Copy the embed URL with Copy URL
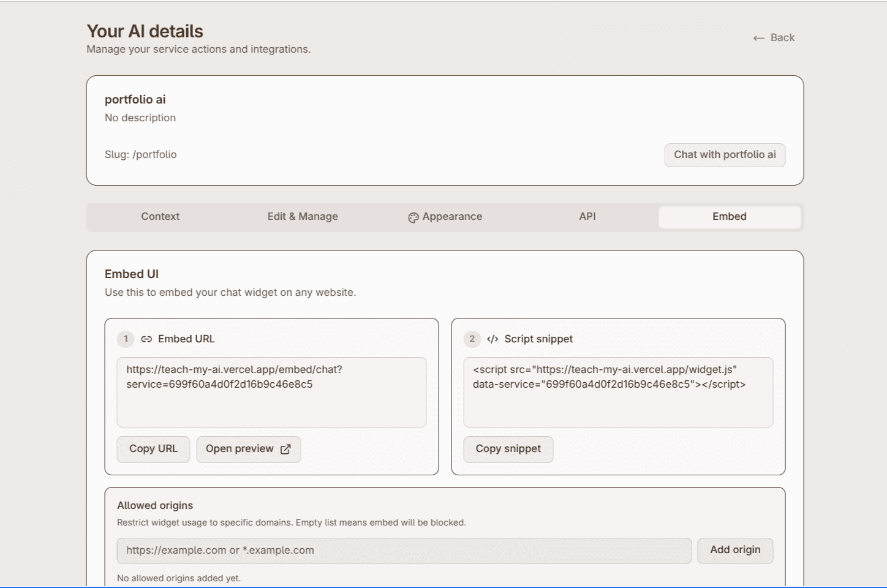The height and width of the screenshot is (588, 887). tap(153, 449)
